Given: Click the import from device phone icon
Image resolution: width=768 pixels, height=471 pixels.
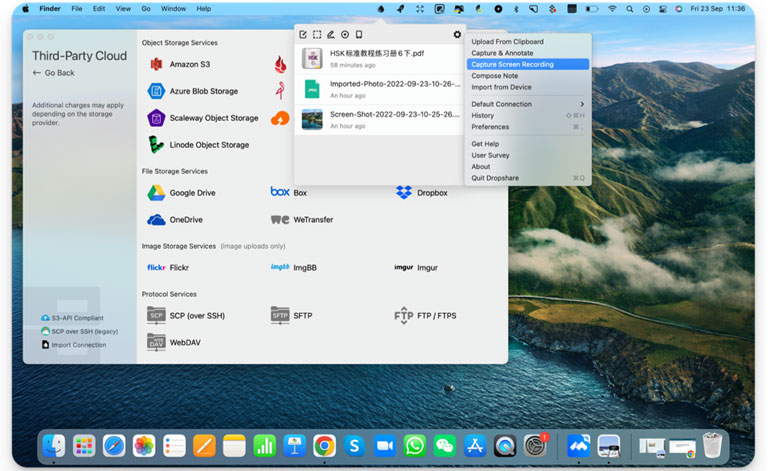Looking at the screenshot, I should (359, 34).
